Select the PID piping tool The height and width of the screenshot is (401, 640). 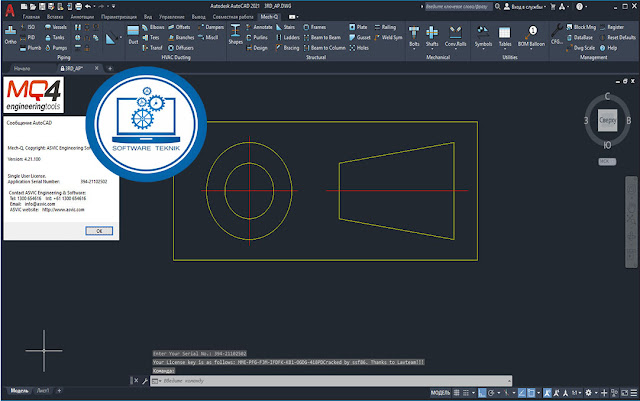(x=28, y=38)
